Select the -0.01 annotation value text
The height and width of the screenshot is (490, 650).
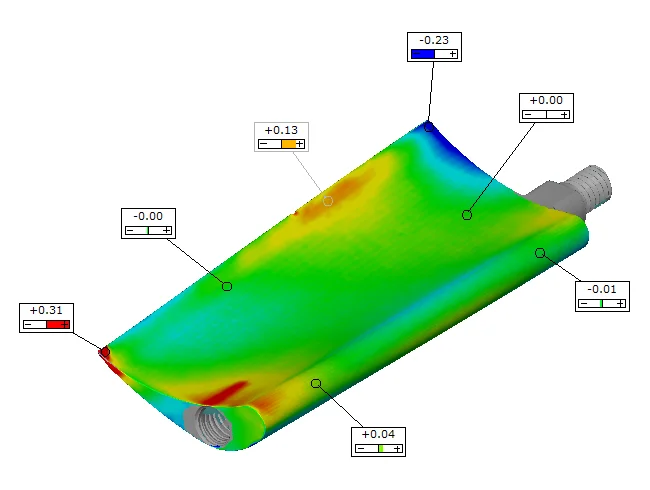pyautogui.click(x=602, y=289)
